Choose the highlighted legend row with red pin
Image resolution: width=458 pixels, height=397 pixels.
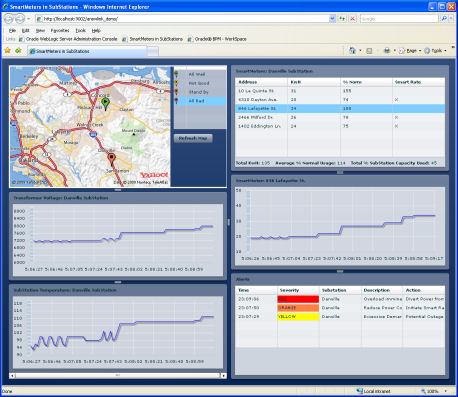[200, 101]
